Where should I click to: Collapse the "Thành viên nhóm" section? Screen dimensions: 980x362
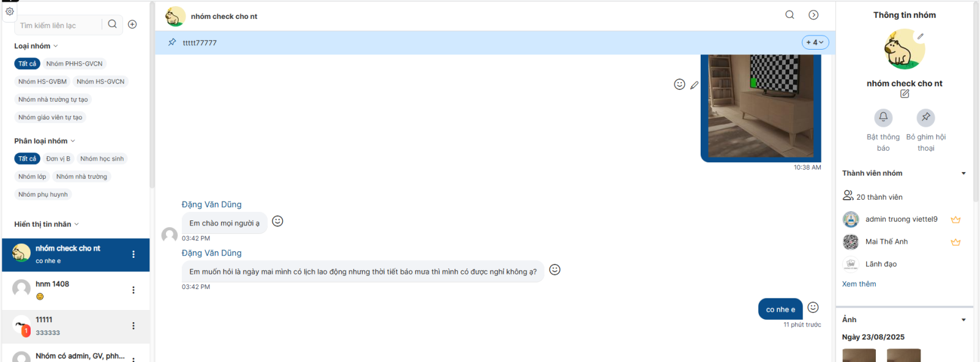click(x=963, y=173)
